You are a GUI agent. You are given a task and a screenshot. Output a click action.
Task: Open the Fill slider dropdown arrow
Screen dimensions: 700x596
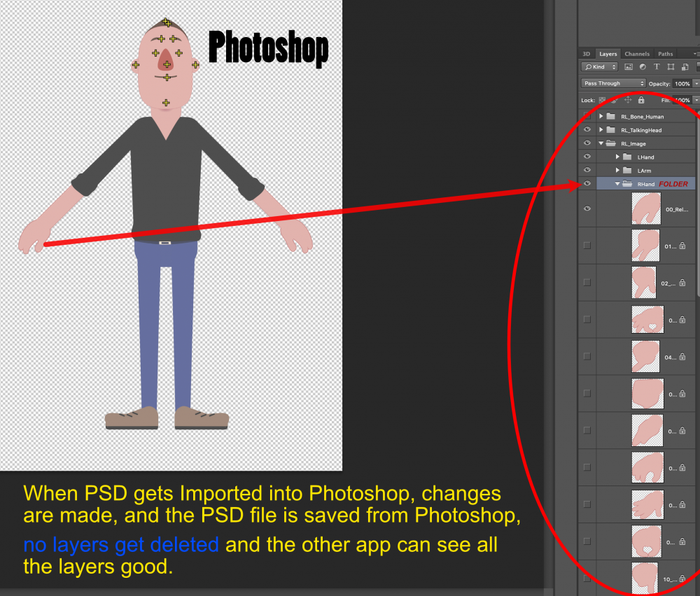[696, 100]
